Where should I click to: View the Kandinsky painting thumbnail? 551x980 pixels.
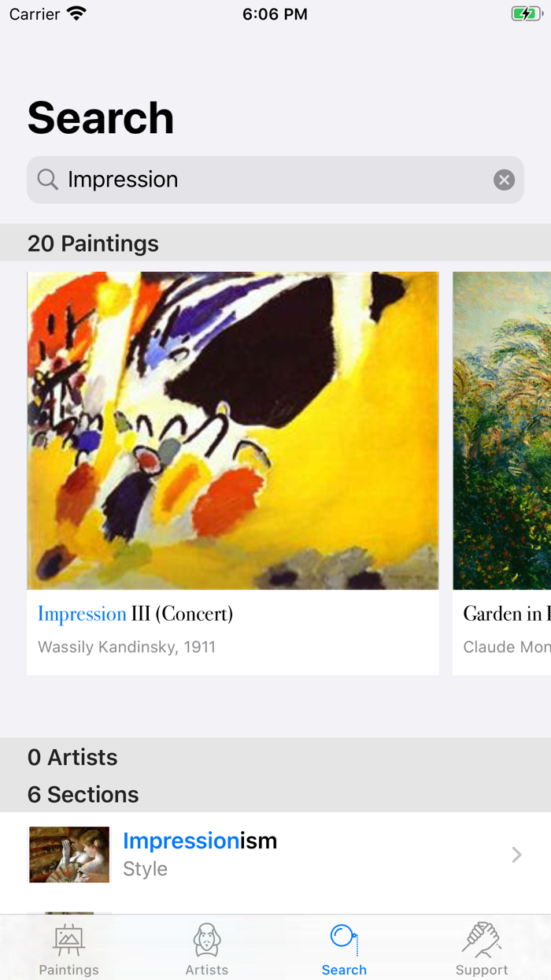[x=233, y=429]
